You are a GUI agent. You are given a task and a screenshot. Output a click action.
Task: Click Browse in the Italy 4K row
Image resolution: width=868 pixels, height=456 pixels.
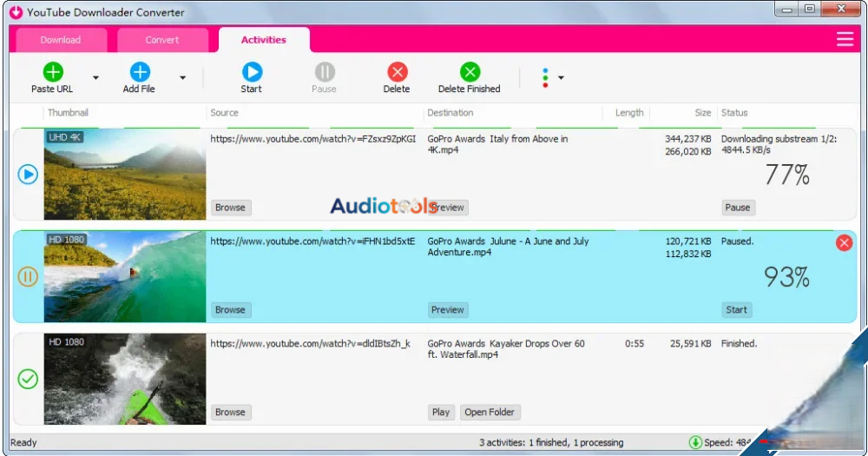click(x=230, y=208)
